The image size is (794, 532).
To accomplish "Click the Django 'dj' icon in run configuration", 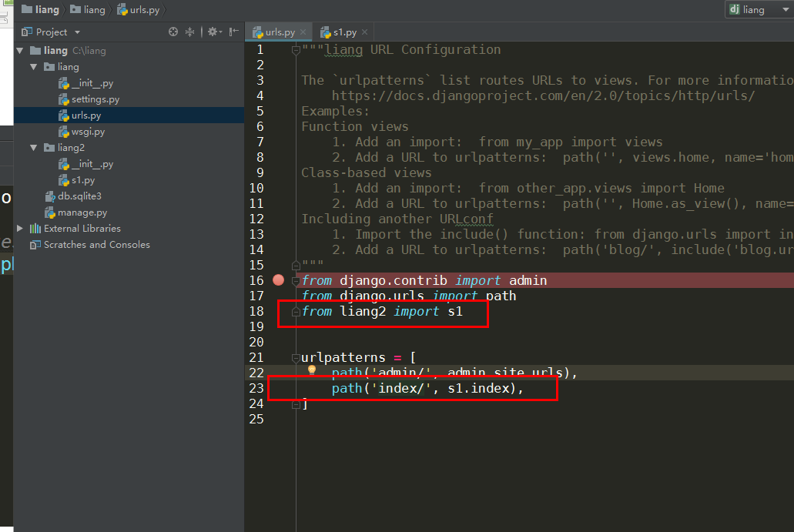I will (734, 9).
